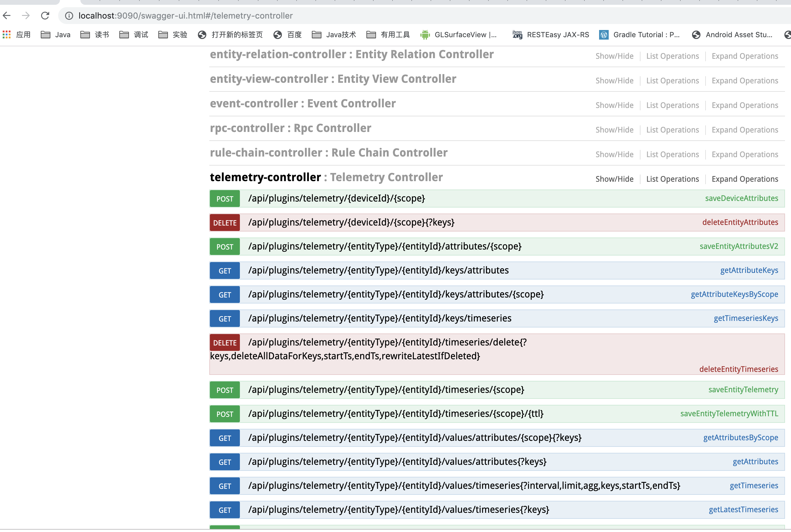The image size is (791, 532).
Task: Click the browser reload icon
Action: tap(45, 16)
